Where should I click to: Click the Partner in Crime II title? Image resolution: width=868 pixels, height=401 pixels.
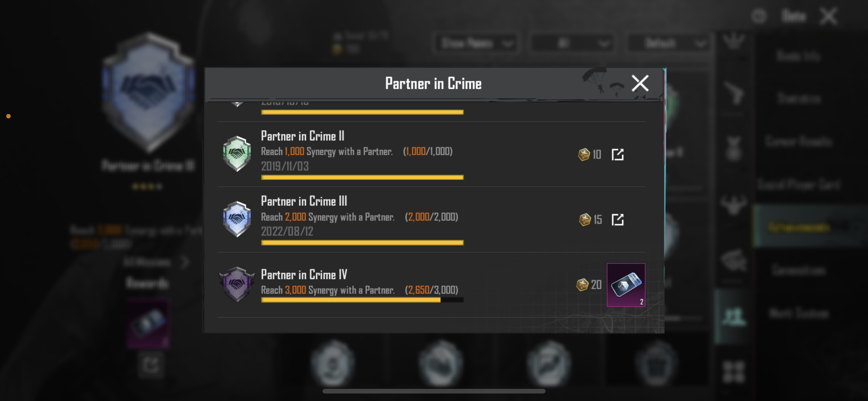[x=302, y=136]
